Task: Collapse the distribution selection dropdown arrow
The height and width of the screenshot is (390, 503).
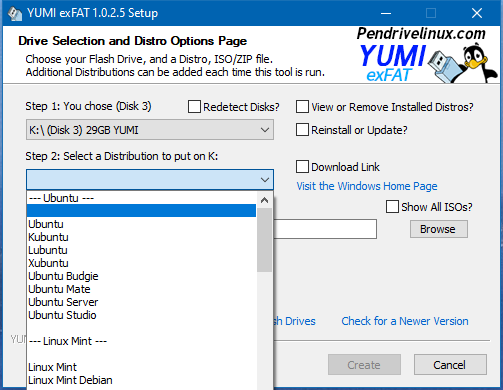Action: click(265, 180)
